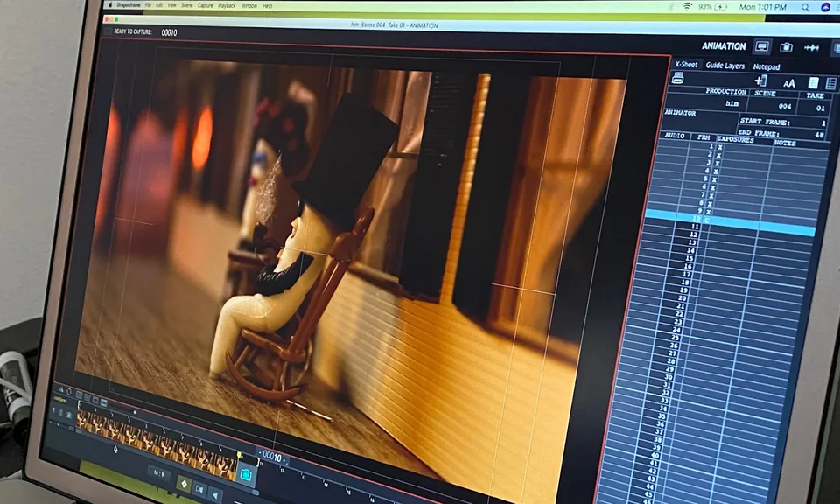The width and height of the screenshot is (840, 504).
Task: Click the loop refresh icon above timeline
Action: point(69,392)
